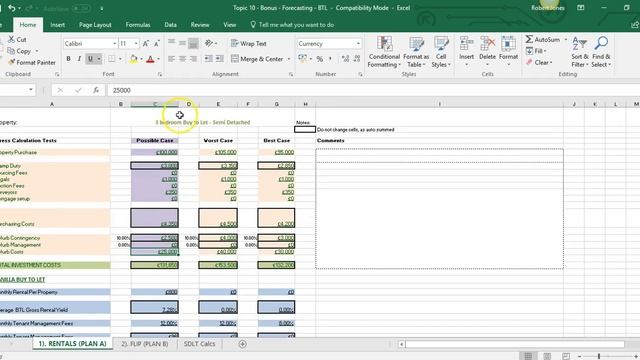Align text left

click(x=171, y=59)
